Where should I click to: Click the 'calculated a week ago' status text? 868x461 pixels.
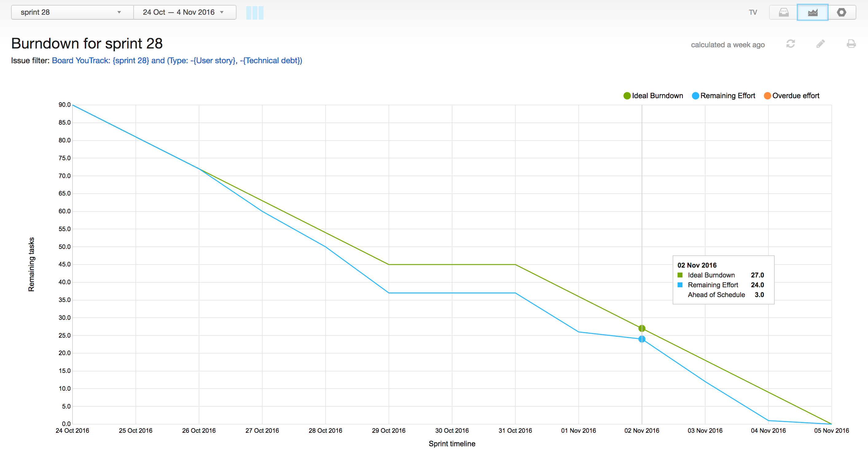pyautogui.click(x=728, y=45)
